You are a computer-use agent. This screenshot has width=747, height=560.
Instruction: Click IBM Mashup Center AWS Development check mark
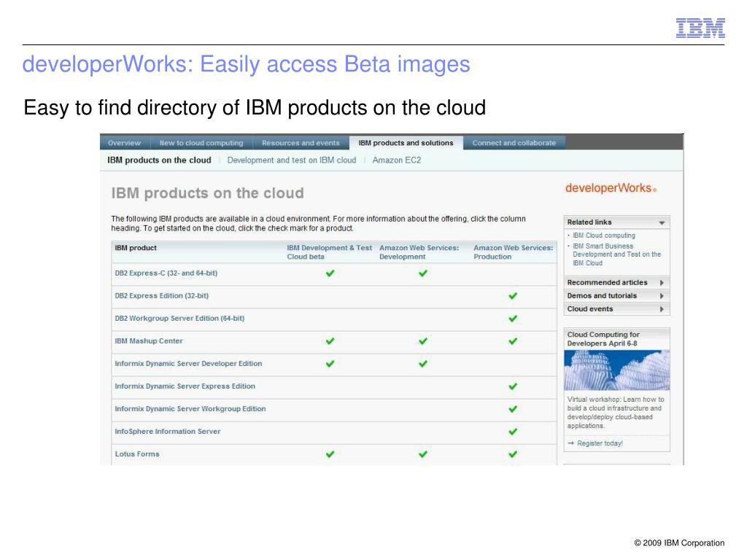pos(422,341)
